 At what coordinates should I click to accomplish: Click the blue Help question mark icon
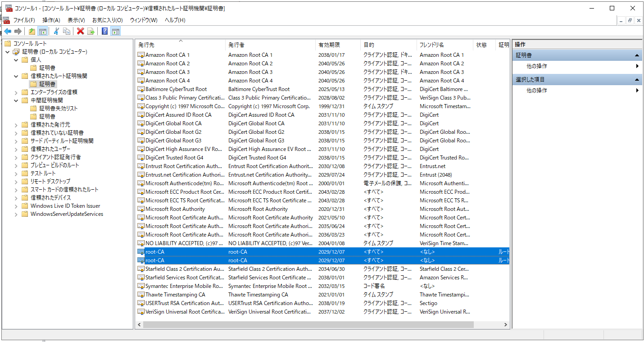(105, 31)
